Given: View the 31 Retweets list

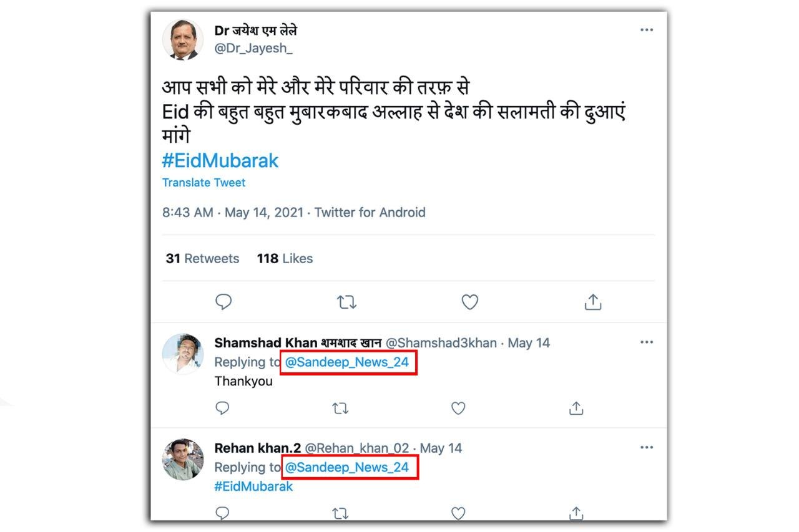Looking at the screenshot, I should [202, 259].
